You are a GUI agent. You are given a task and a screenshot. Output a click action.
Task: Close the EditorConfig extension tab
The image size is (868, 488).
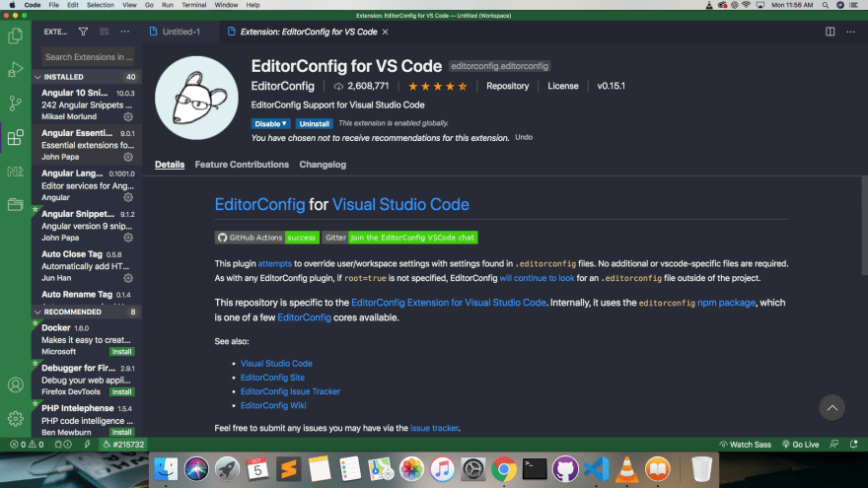(386, 33)
